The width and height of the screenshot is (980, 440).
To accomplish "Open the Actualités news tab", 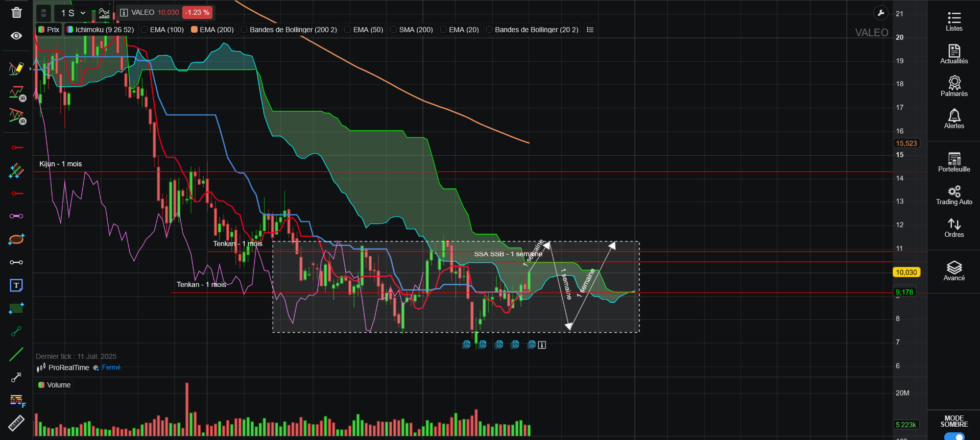I will pyautogui.click(x=954, y=54).
